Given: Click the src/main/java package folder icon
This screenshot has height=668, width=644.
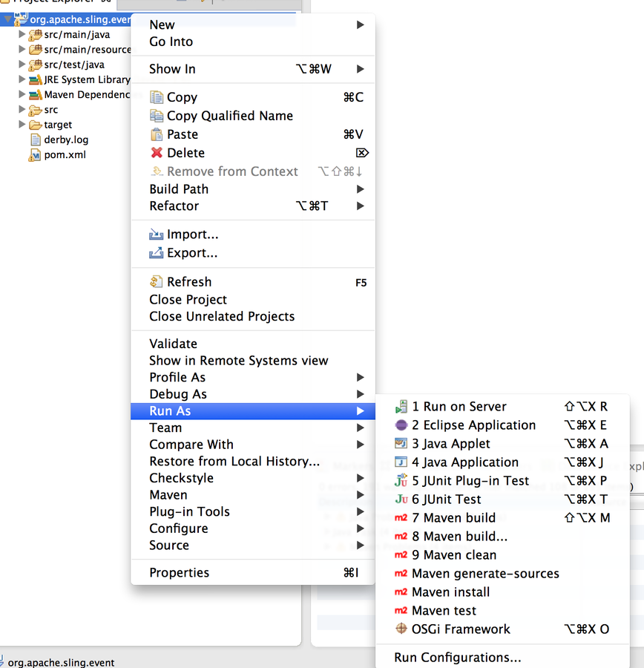Looking at the screenshot, I should coord(36,35).
